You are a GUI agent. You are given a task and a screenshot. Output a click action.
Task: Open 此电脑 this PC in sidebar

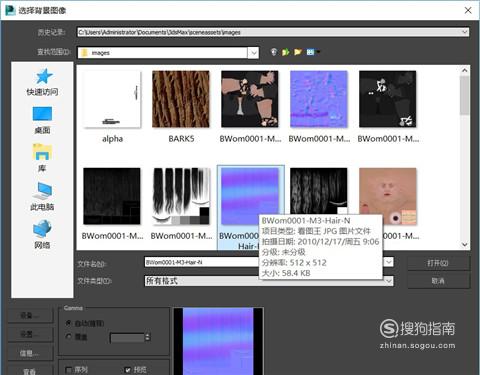point(42,196)
